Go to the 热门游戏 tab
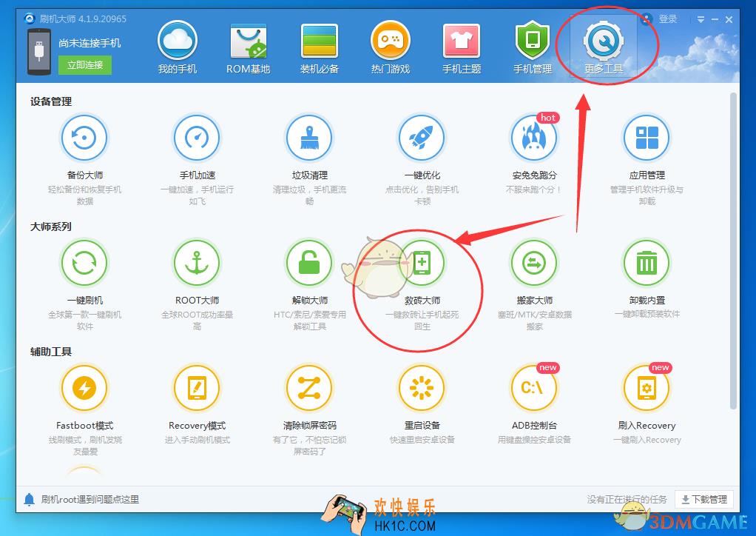Screen dimensions: 756x536 [x=390, y=47]
